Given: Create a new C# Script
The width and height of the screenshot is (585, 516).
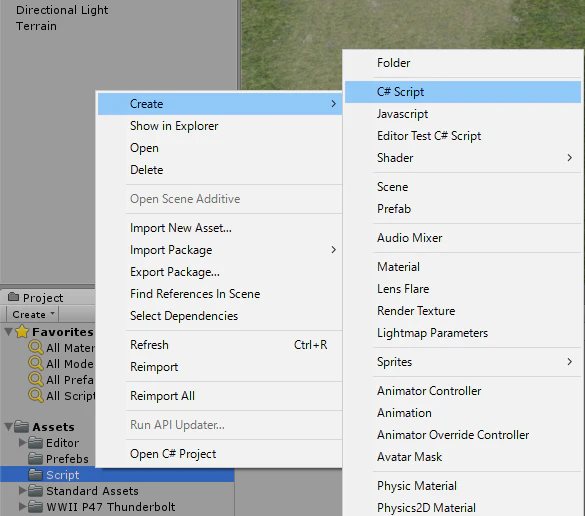Looking at the screenshot, I should [463, 92].
